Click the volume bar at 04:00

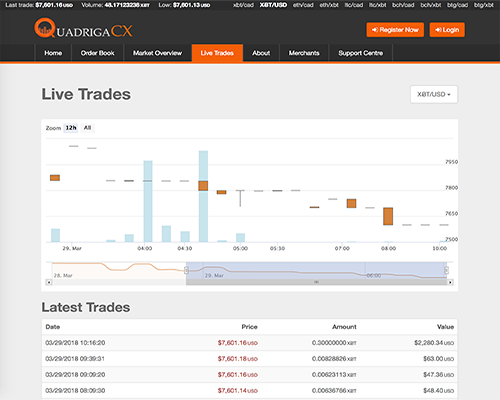pyautogui.click(x=148, y=201)
